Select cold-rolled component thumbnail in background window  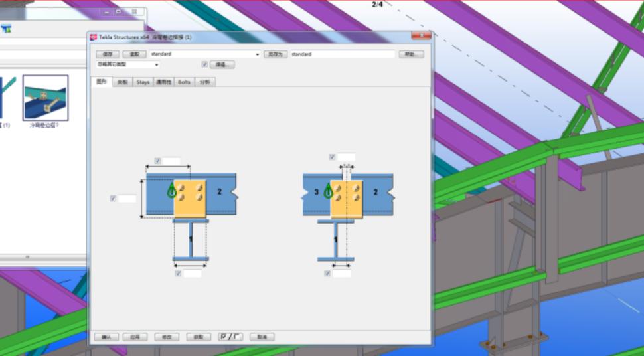(46, 98)
